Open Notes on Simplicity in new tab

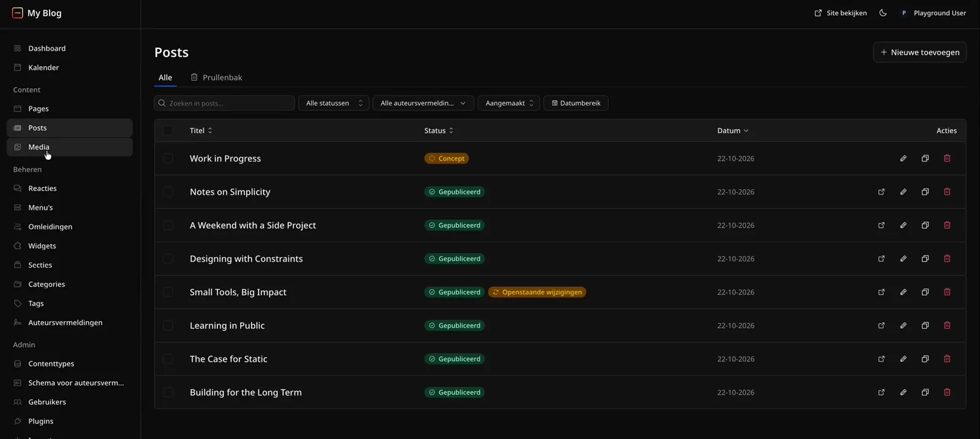click(x=881, y=192)
